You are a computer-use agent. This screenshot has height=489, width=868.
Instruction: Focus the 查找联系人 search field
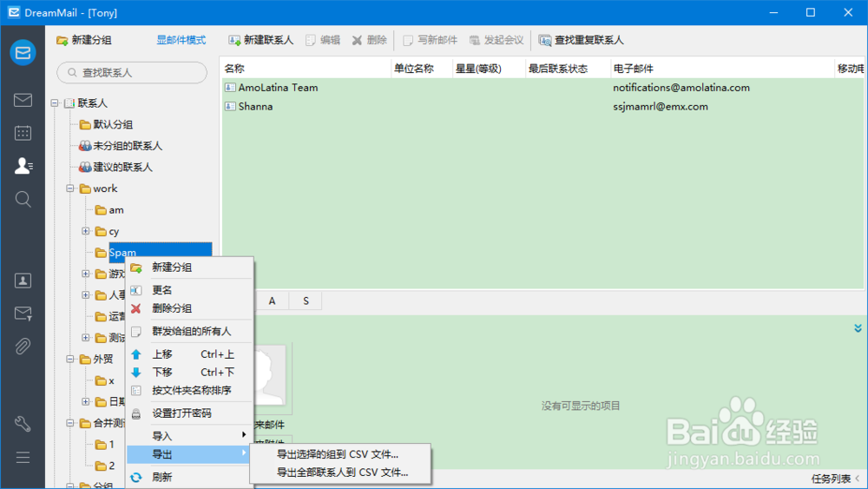pos(132,73)
